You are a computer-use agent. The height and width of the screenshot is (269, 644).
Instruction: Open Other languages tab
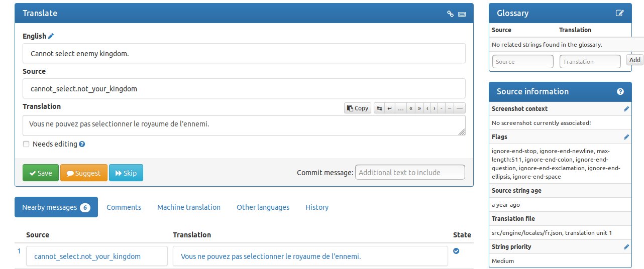[x=263, y=207]
